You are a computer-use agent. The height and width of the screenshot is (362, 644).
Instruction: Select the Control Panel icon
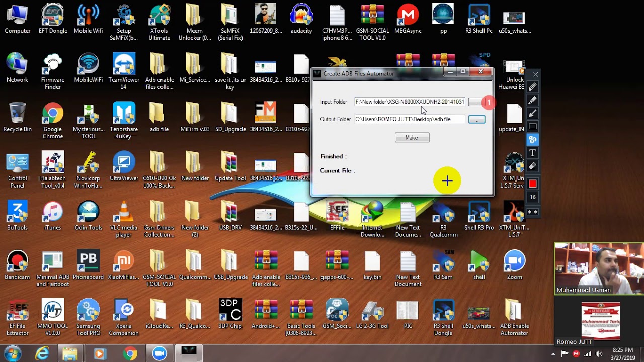(17, 170)
